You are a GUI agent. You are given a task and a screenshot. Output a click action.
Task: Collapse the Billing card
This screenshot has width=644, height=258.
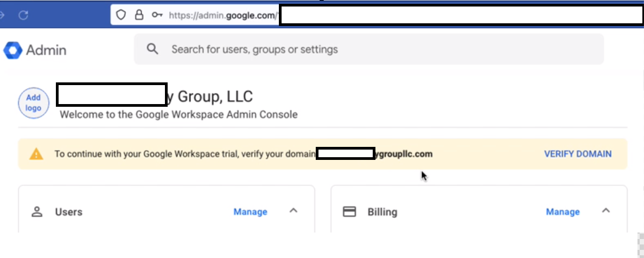coord(607,211)
